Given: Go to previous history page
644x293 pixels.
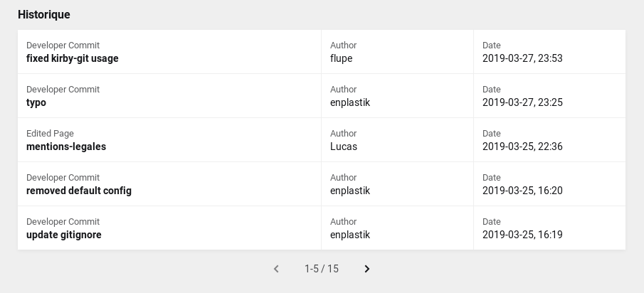Looking at the screenshot, I should pos(276,269).
